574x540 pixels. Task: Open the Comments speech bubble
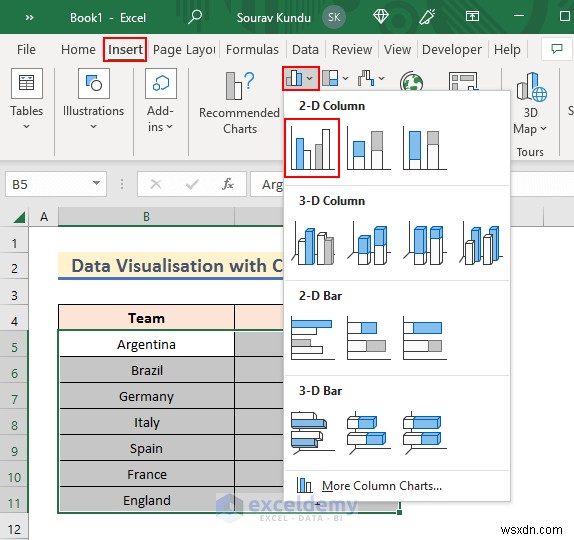pos(556,49)
